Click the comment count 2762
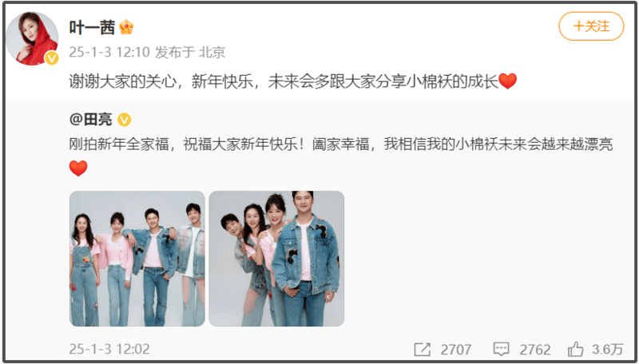The height and width of the screenshot is (364, 639). [x=535, y=350]
